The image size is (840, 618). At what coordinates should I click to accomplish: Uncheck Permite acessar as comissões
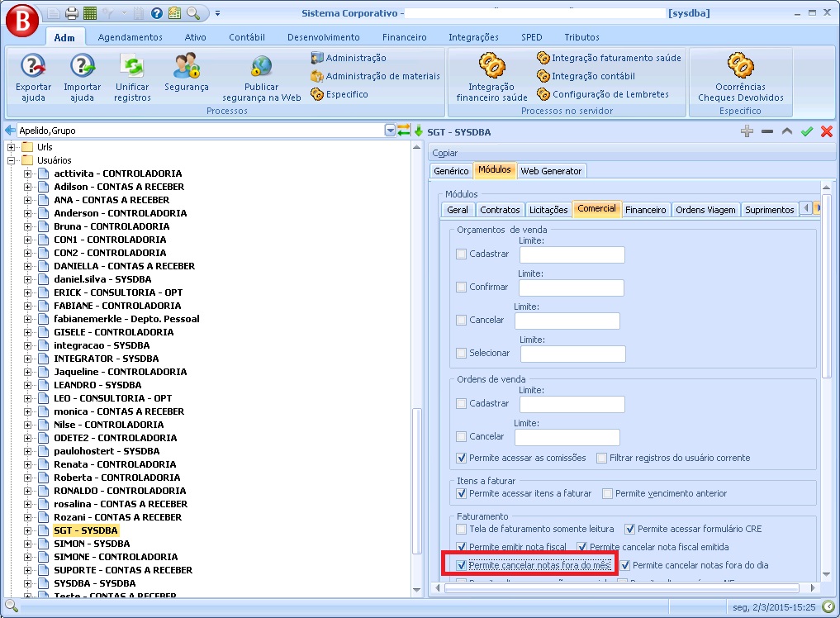click(x=462, y=458)
